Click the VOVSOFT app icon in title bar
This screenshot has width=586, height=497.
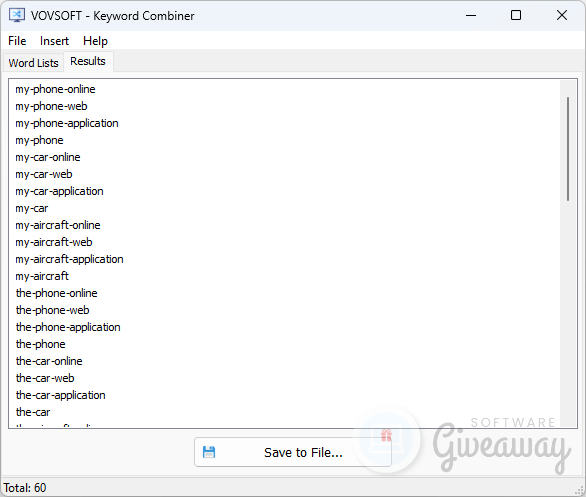pos(16,15)
